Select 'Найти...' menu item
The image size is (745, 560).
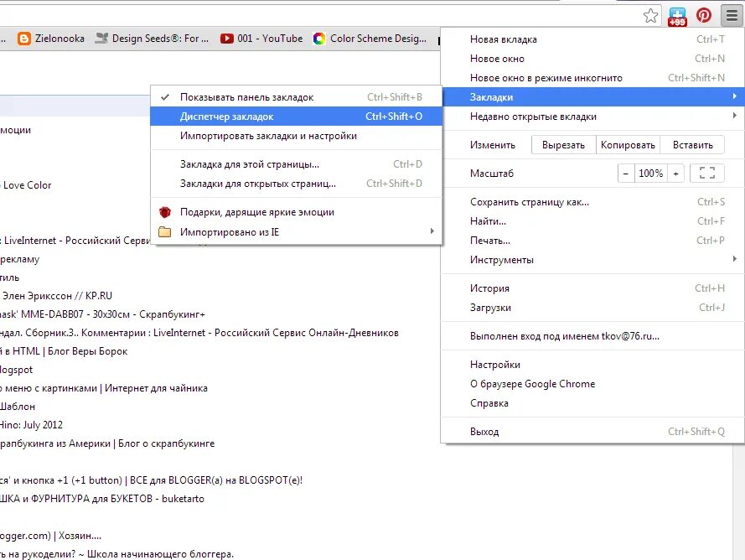592,221
